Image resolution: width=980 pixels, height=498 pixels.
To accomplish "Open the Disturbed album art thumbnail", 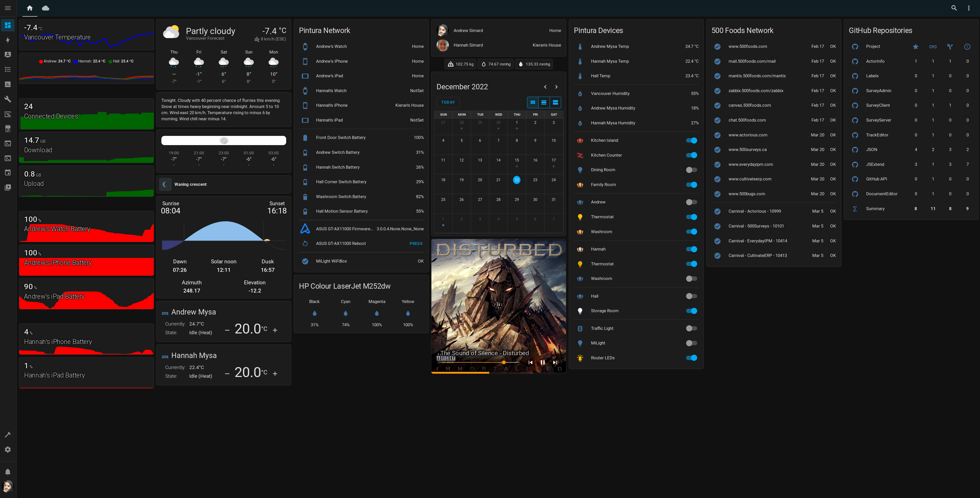I will tap(498, 306).
